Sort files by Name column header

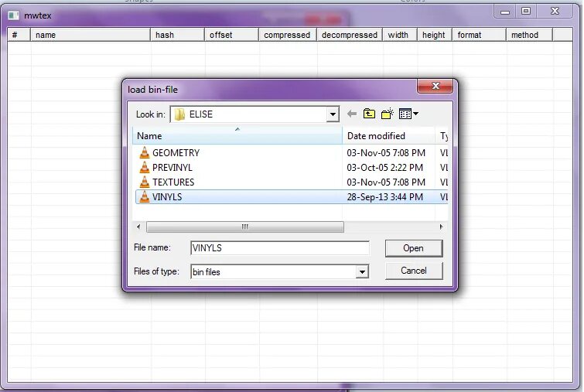(237, 136)
